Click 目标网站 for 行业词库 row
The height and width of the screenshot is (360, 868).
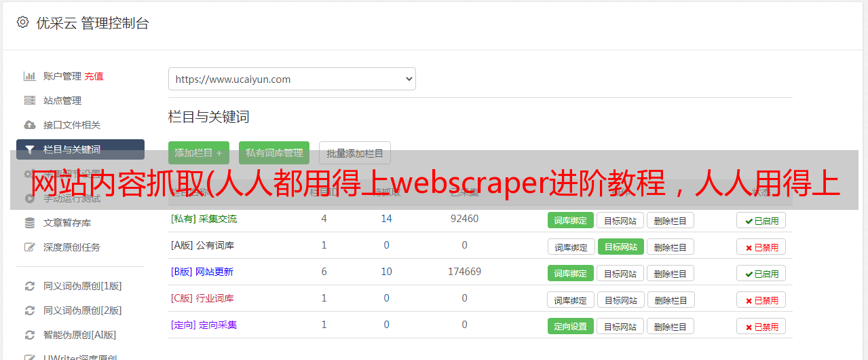coord(622,300)
